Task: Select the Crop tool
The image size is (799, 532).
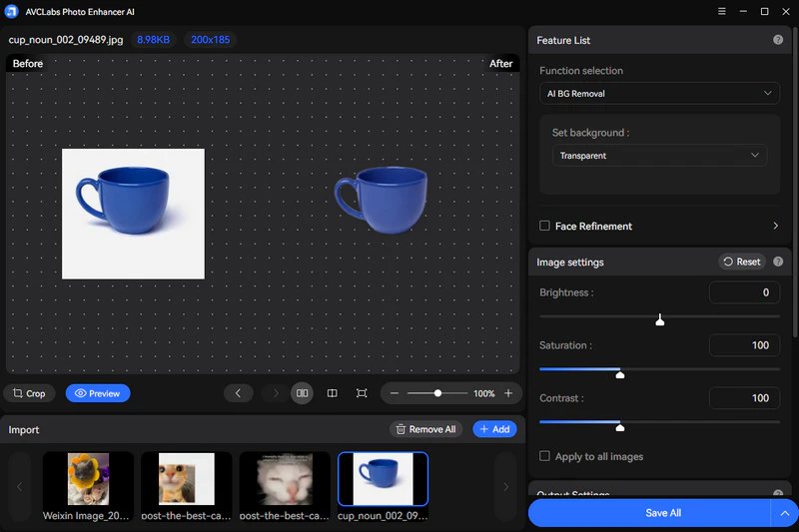Action: coord(29,393)
